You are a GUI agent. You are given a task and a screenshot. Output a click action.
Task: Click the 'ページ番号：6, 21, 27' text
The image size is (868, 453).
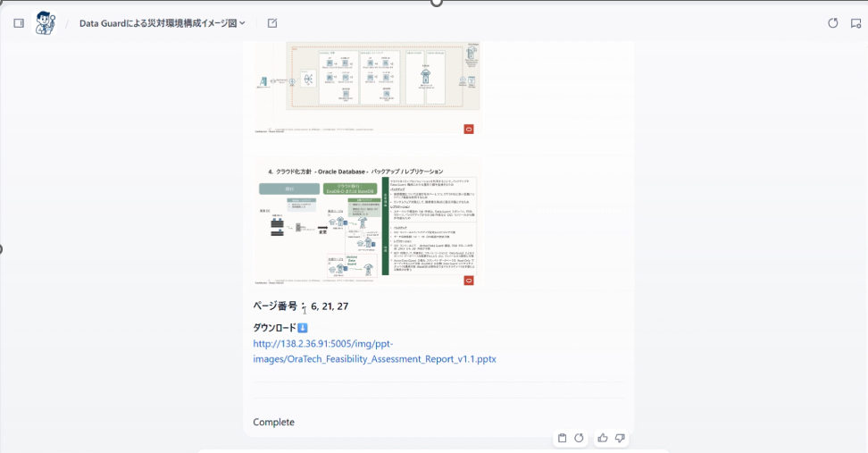pos(301,306)
